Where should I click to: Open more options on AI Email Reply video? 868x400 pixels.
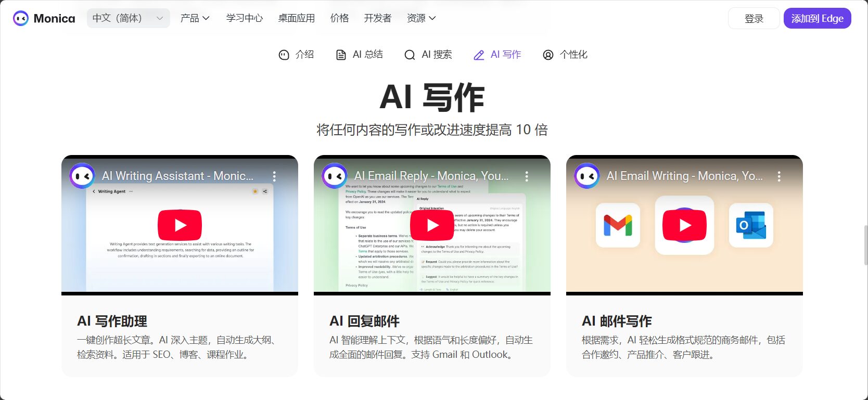click(x=527, y=176)
